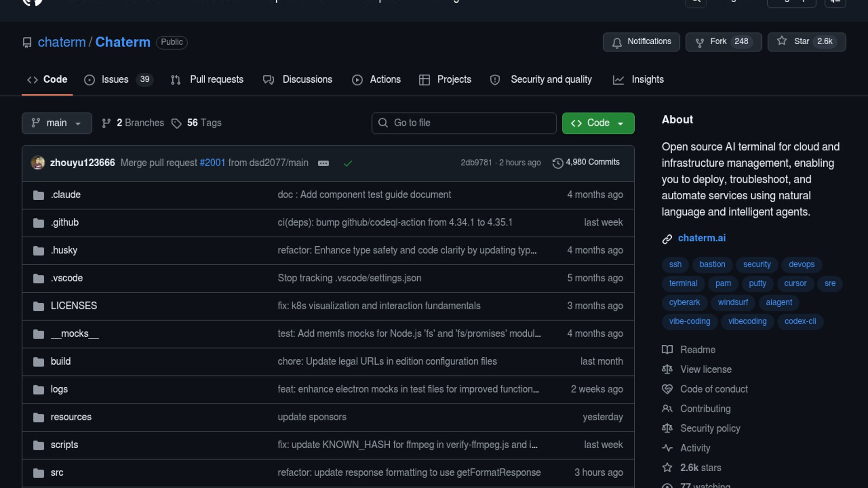Viewport: 868px width, 488px height.
Task: Click the Star button icon
Action: (782, 41)
